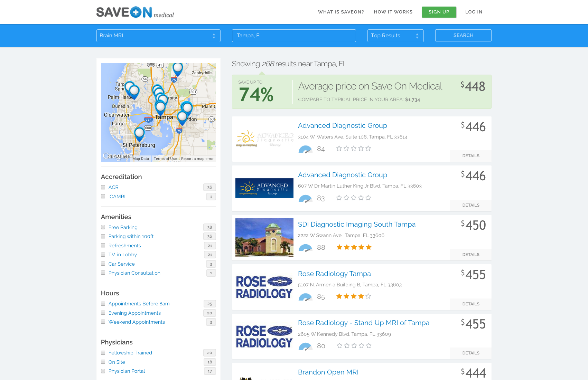Click the map pin near St Petersburg

139,134
